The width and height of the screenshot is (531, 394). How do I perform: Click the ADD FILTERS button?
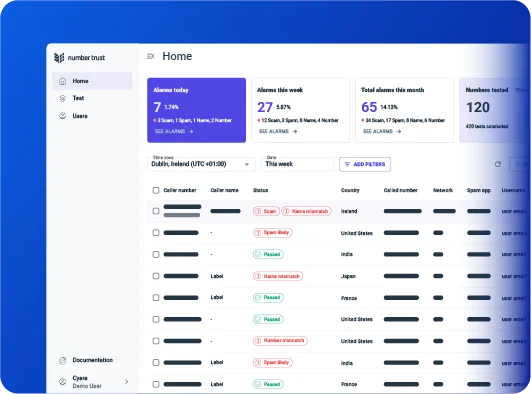click(365, 164)
